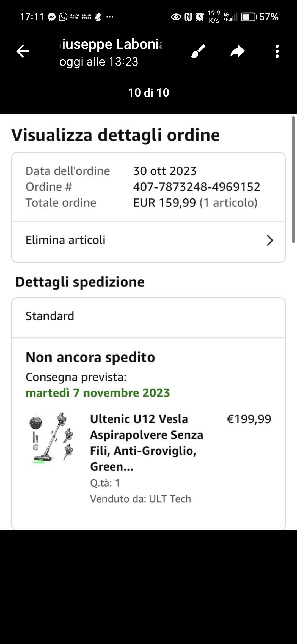Tap the eye comfort status icon
The height and width of the screenshot is (644, 297).
(176, 17)
